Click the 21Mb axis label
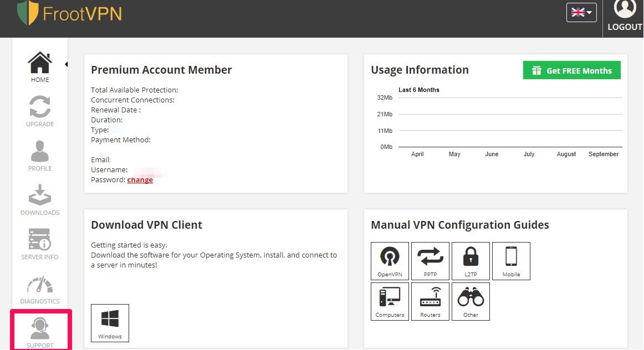The image size is (644, 350). point(385,115)
